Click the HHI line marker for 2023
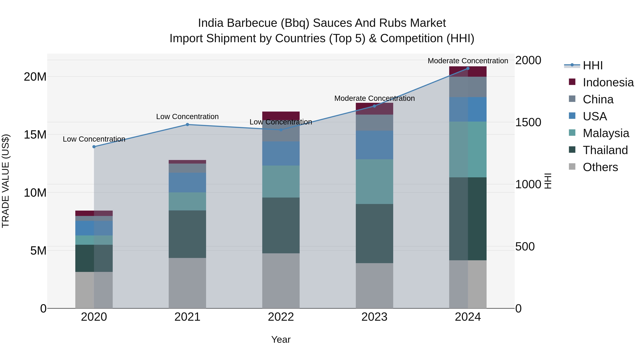This screenshot has height=362, width=644. tap(374, 106)
